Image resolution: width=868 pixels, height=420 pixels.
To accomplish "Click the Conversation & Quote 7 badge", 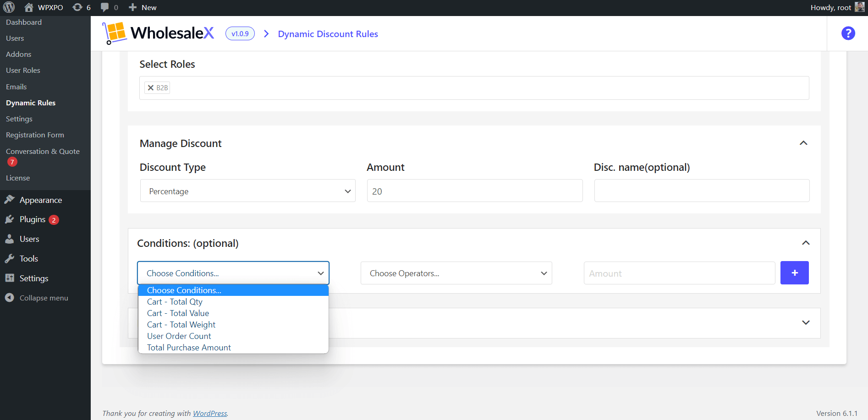I will coord(12,162).
